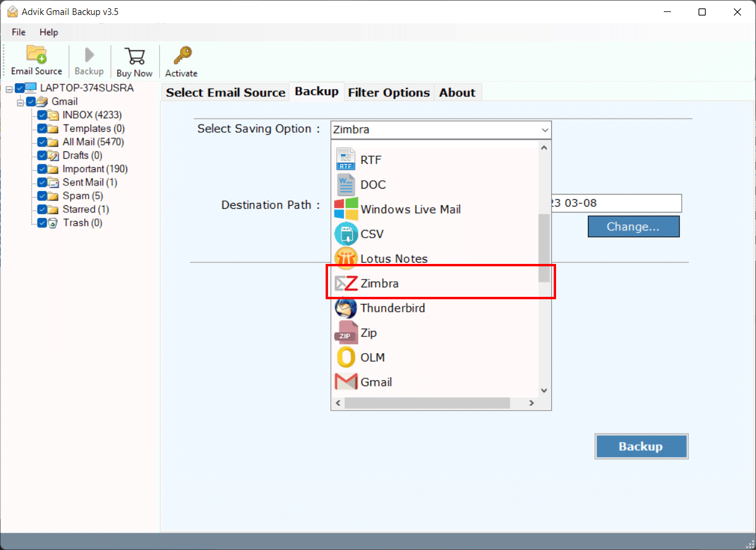Click the Activate key icon

(x=181, y=56)
